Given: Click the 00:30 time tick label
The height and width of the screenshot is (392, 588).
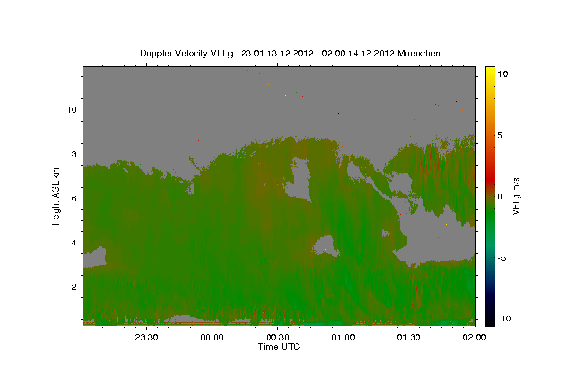Looking at the screenshot, I should (277, 337).
